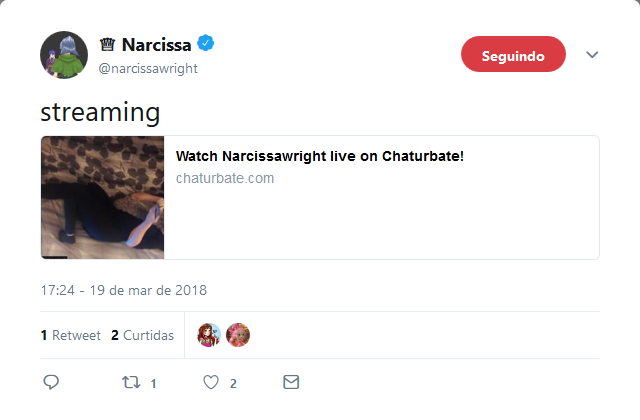This screenshot has width=640, height=420.
Task: Open first liker's red-haired avatar
Action: pyautogui.click(x=209, y=335)
